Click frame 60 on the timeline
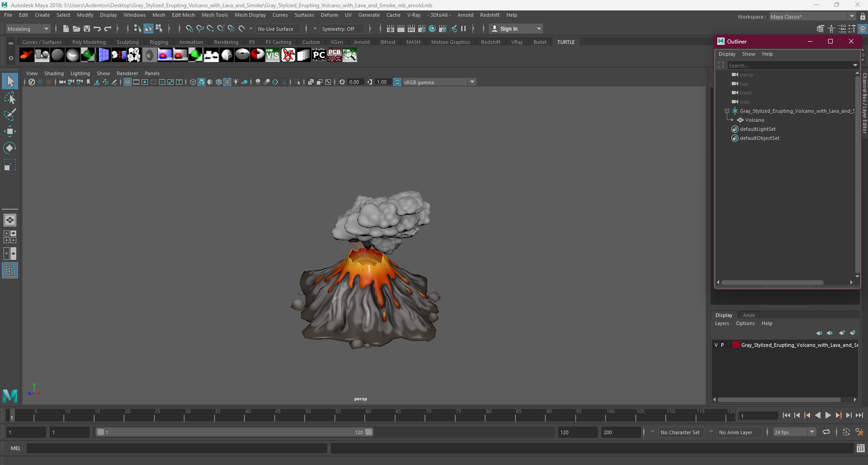 (368, 415)
